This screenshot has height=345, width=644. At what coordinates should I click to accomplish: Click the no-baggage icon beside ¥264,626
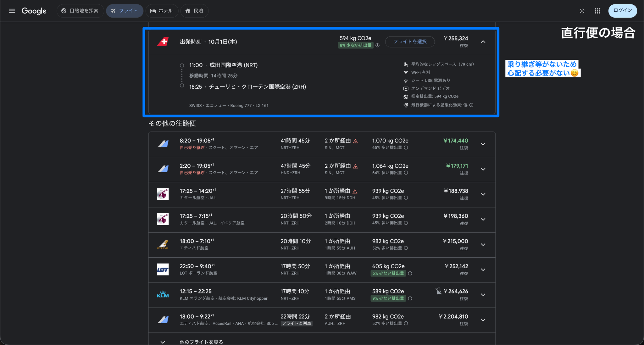tap(438, 291)
